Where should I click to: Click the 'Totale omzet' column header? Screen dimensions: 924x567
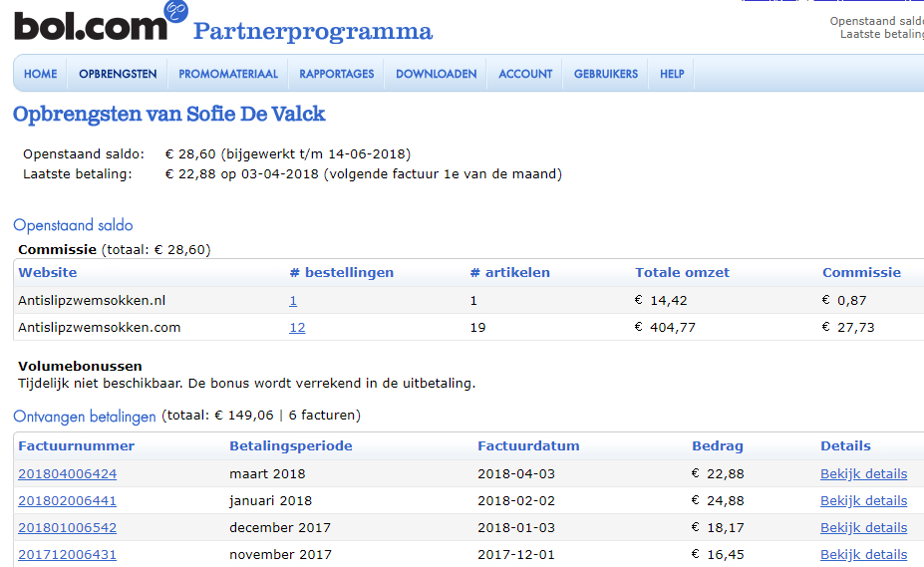pos(682,273)
